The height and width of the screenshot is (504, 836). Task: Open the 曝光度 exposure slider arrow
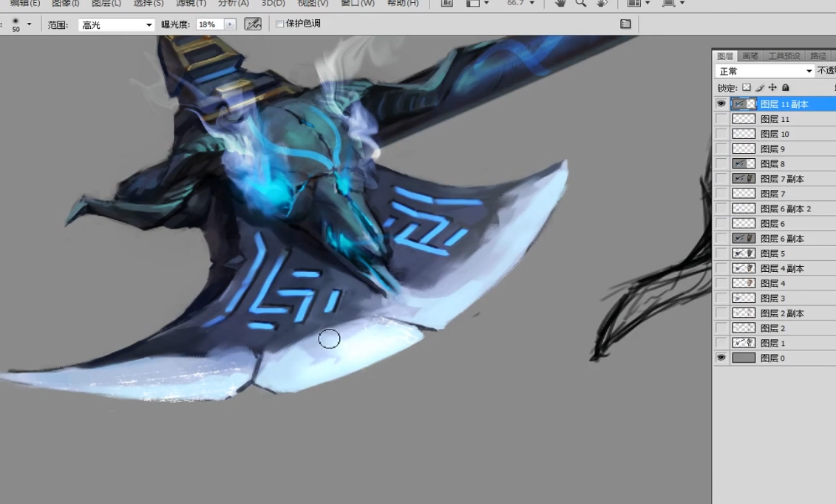click(x=230, y=24)
